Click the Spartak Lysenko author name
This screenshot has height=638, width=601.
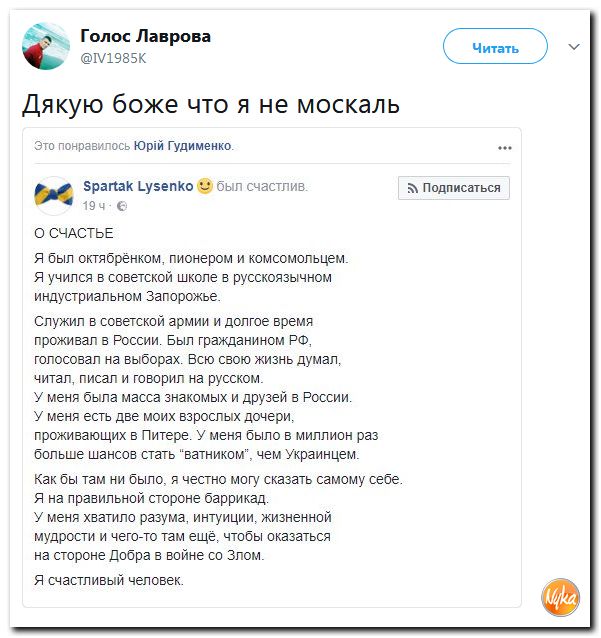(x=138, y=186)
